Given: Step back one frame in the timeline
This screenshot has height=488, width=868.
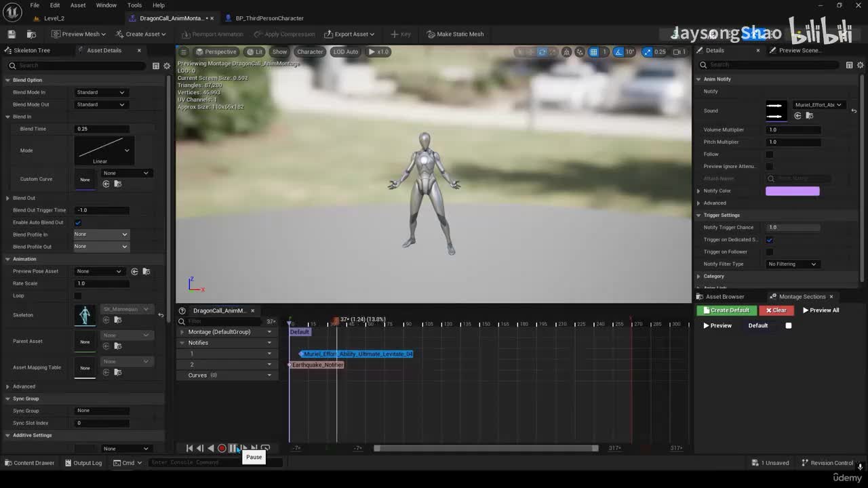Looking at the screenshot, I should click(200, 448).
